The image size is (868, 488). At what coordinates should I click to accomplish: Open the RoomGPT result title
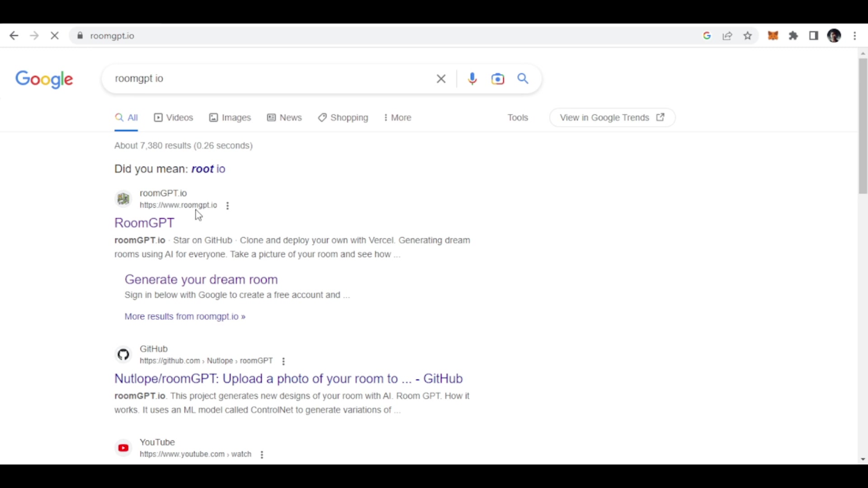[144, 223]
